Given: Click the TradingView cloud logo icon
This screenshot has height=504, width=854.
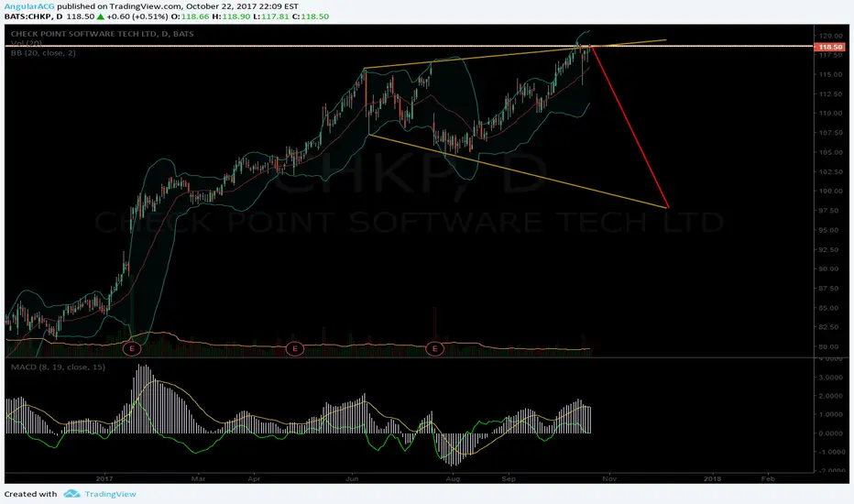Looking at the screenshot, I should pos(71,494).
